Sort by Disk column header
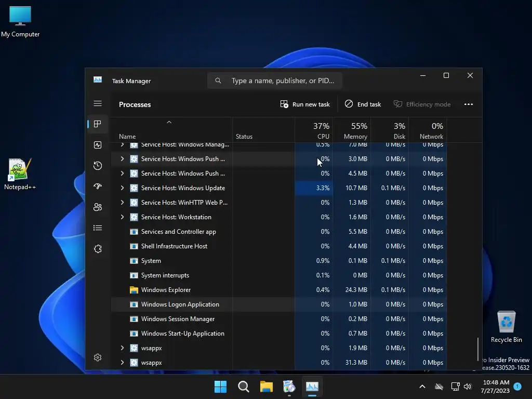This screenshot has height=399, width=532. [x=390, y=130]
